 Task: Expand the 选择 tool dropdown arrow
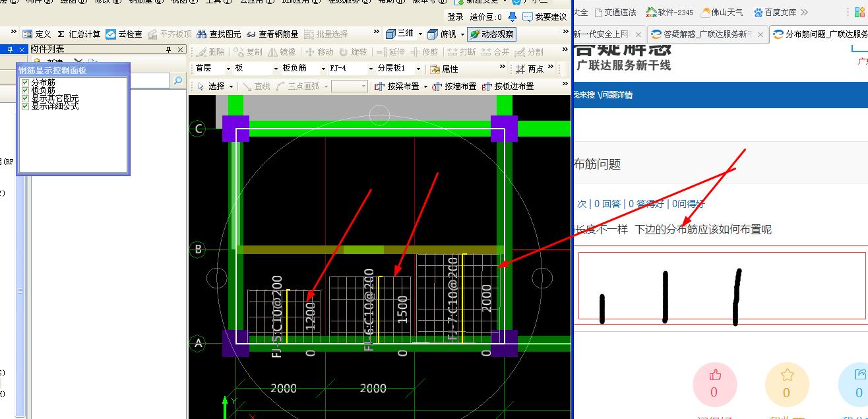point(231,86)
